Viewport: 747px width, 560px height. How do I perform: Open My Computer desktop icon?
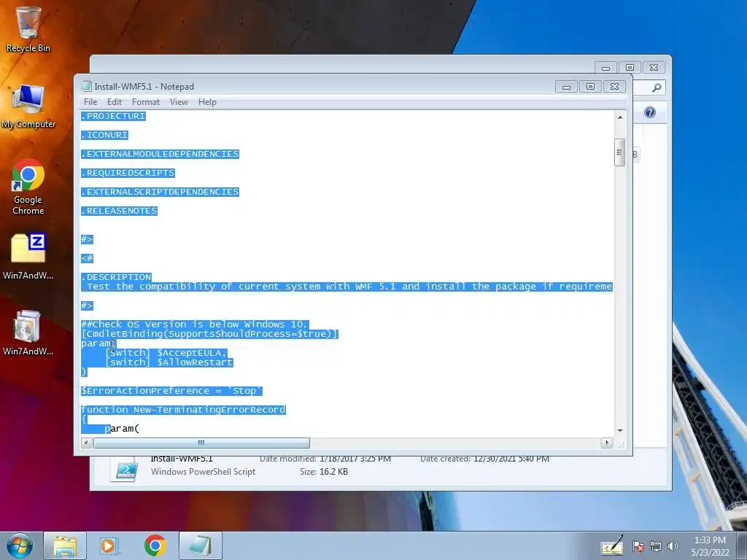tap(28, 106)
